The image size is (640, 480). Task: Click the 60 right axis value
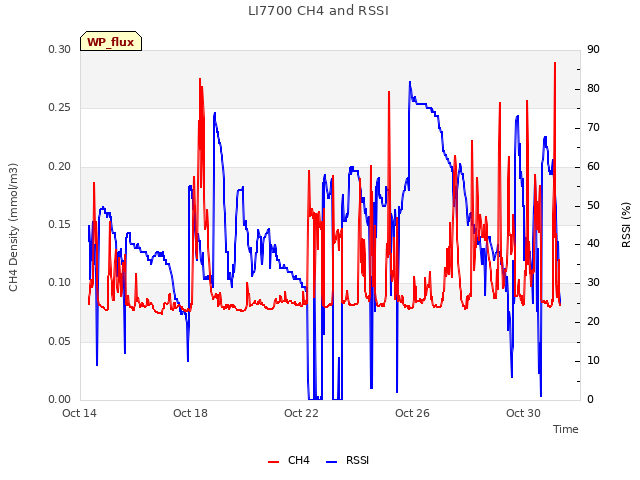[593, 167]
